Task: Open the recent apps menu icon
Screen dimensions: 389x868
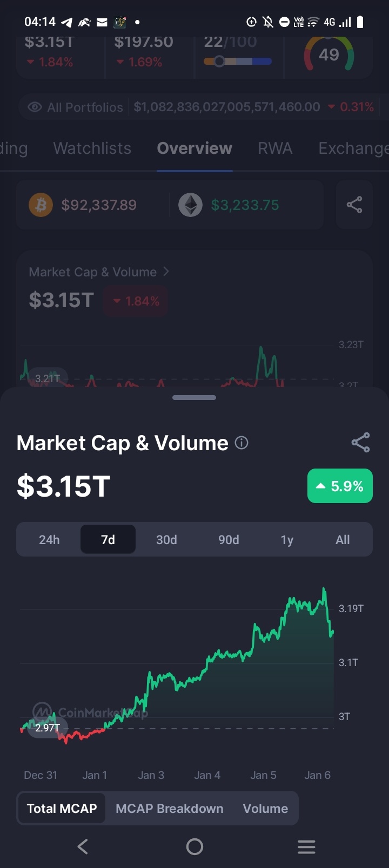Action: point(306,846)
